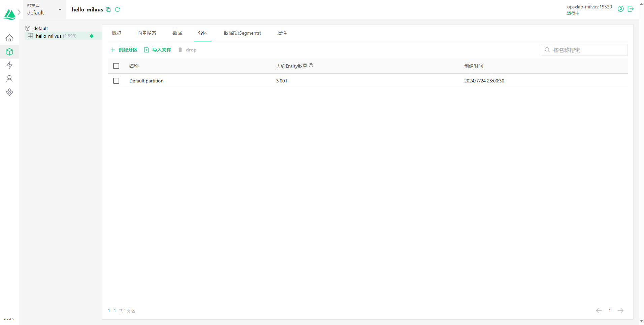Click the logout icon
The width and height of the screenshot is (644, 325).
coord(631,9)
